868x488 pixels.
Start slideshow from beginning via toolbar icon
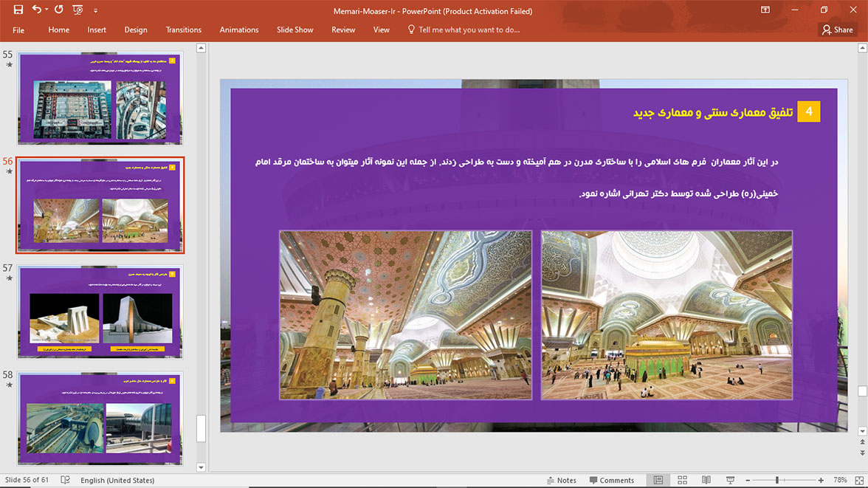(x=78, y=10)
